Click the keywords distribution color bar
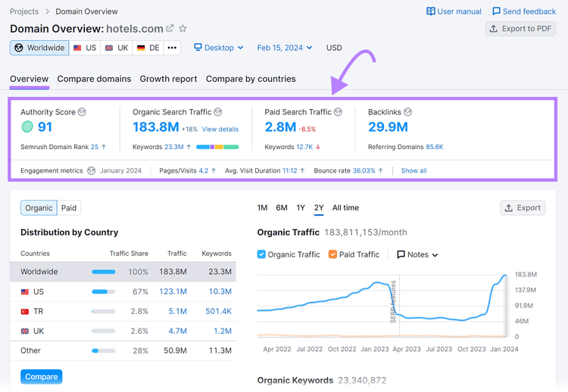Screen dimensions: 568x392 [x=217, y=147]
